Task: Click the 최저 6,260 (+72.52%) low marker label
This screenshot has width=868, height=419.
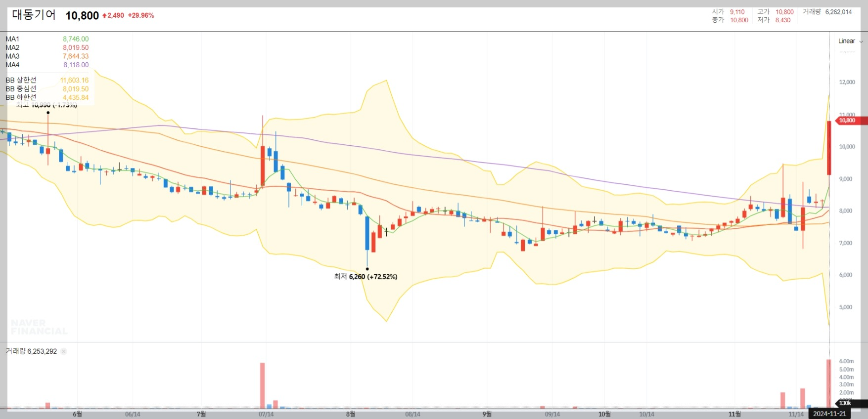Action: [365, 277]
